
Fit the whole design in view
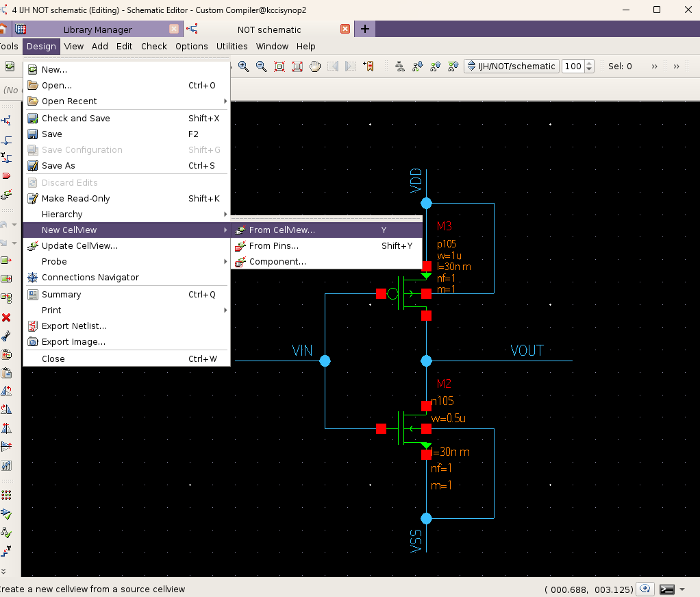tap(279, 66)
